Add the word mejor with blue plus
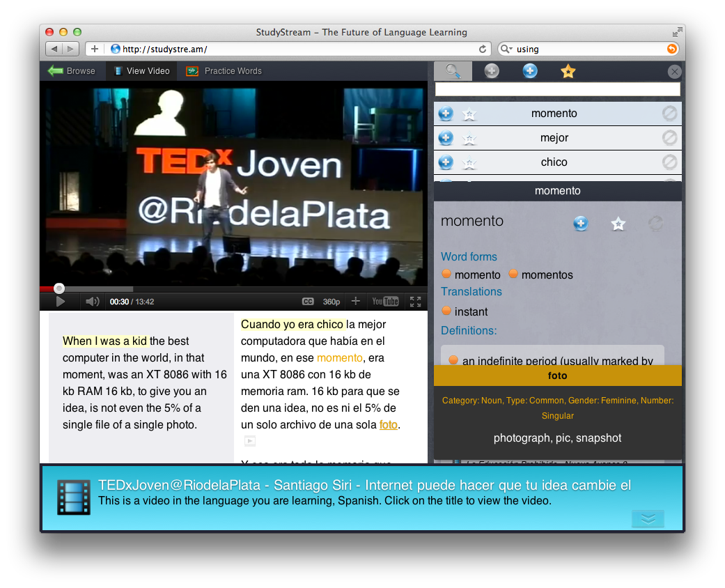 [x=446, y=138]
